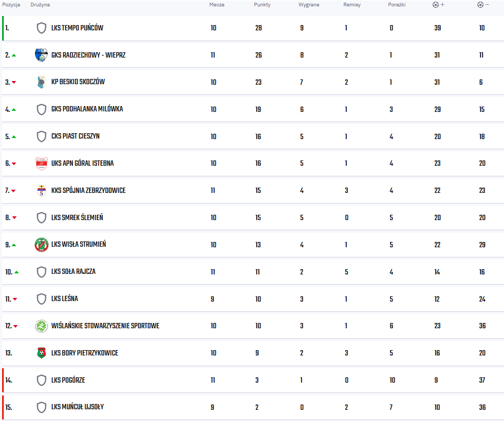This screenshot has width=504, height=421.
Task: Click KP Beskid Skoczów club crest
Action: tap(41, 82)
